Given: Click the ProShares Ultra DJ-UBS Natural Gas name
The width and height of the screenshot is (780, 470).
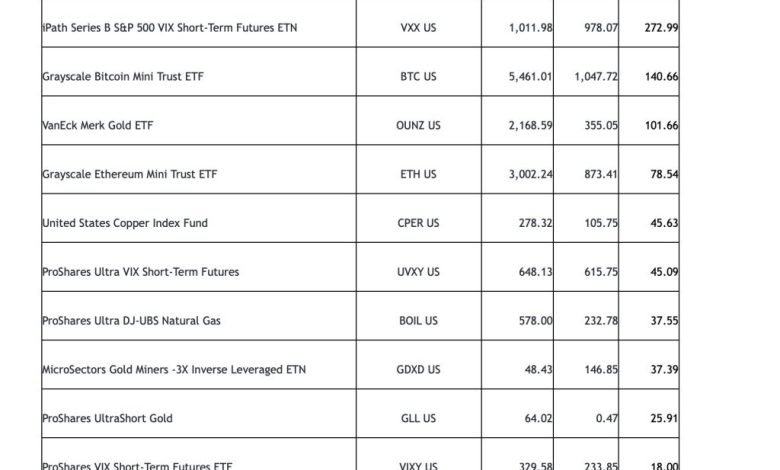Looking at the screenshot, I should click(x=132, y=321).
